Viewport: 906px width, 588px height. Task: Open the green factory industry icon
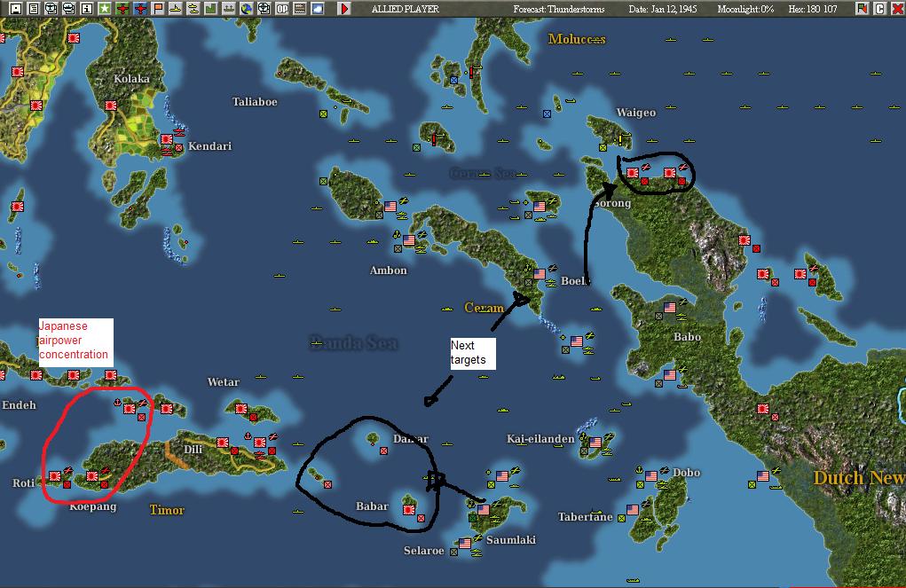[211, 8]
